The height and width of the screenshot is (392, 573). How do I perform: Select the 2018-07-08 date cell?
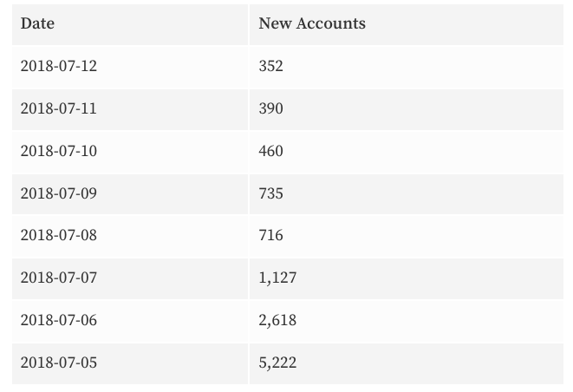(59, 236)
